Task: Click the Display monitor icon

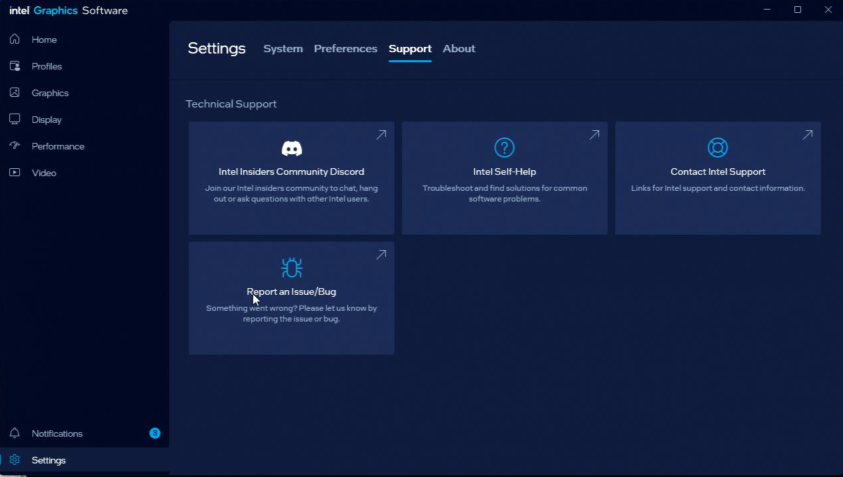Action: 15,119
